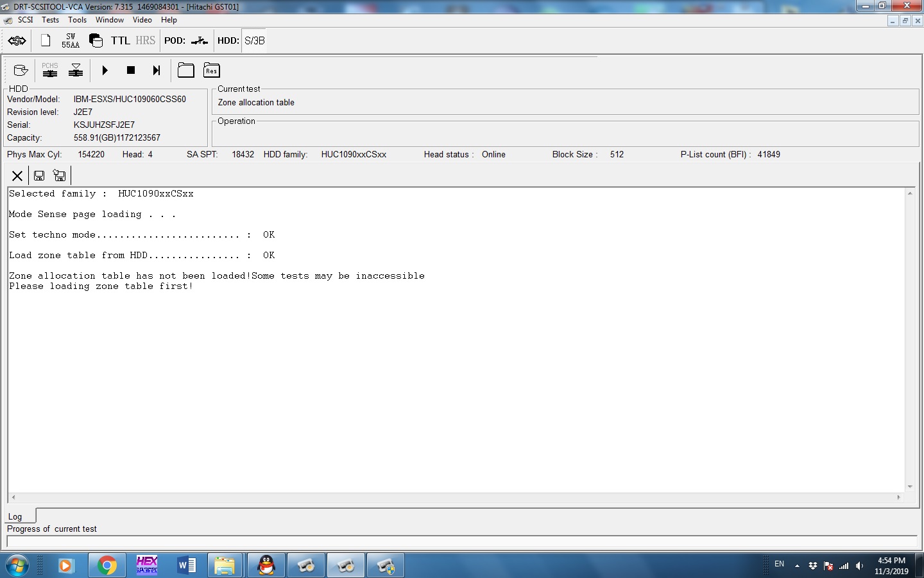
Task: Click the PCHS translator icon
Action: click(50, 70)
